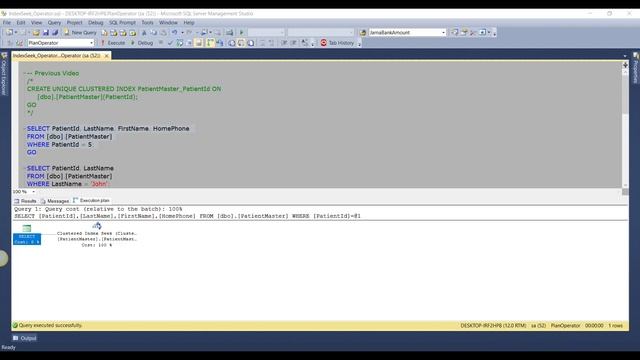Switch to the Messages tab
640x360 pixels.
point(55,201)
